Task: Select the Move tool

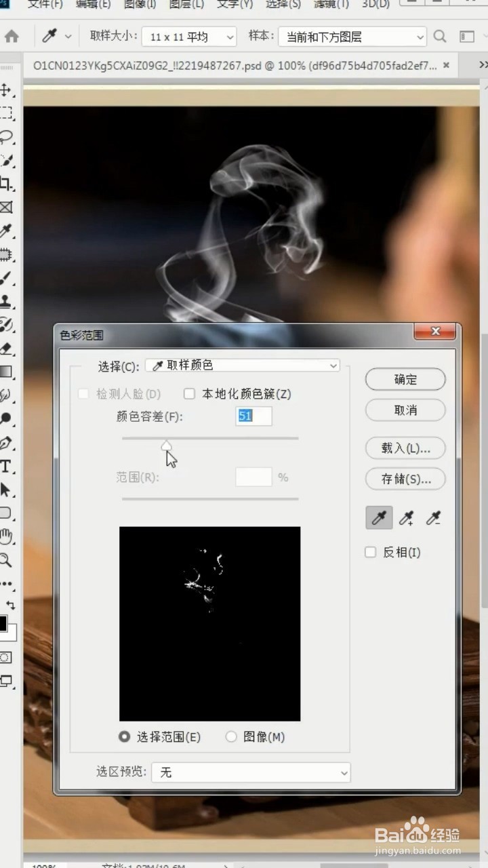Action: [x=6, y=90]
